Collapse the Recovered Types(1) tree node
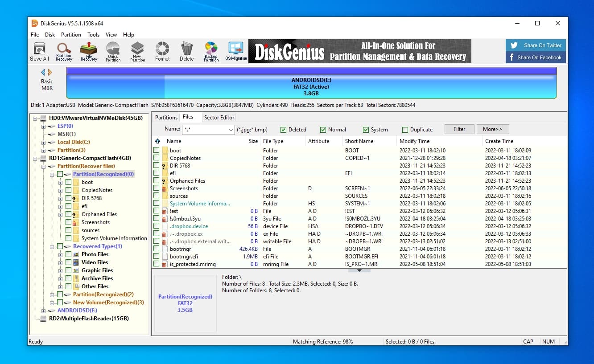594x364 pixels. click(x=52, y=246)
